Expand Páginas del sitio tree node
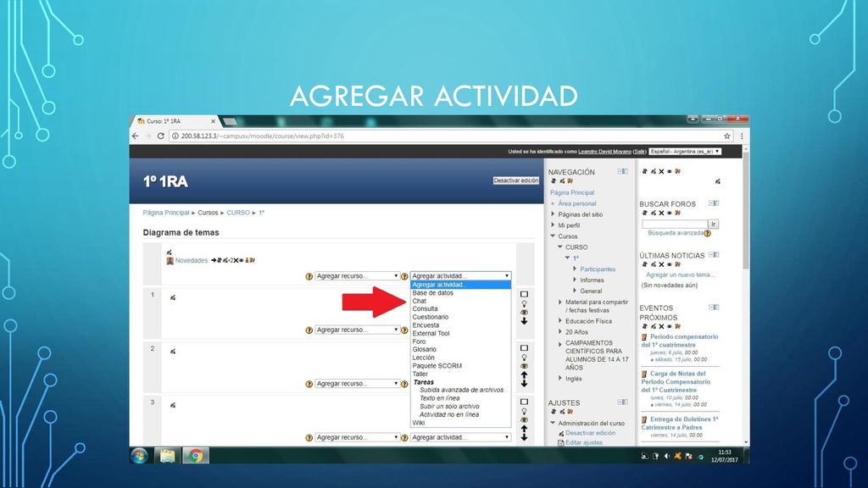 point(553,214)
